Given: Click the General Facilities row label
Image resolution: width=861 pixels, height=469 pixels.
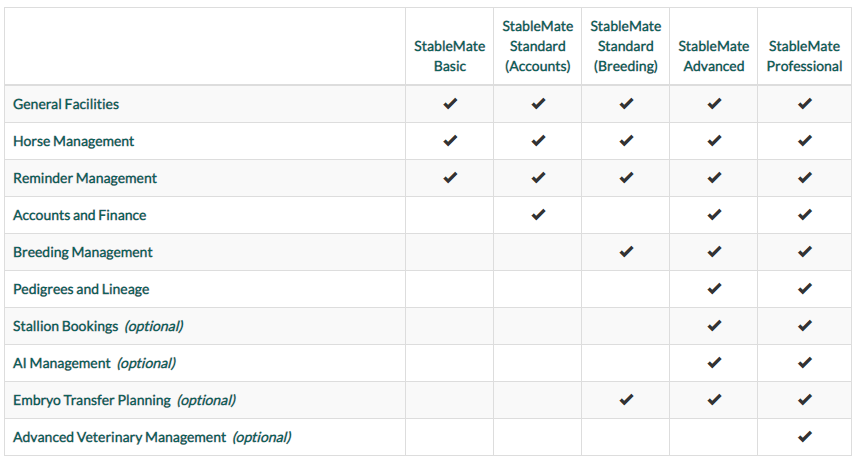Looking at the screenshot, I should tap(66, 104).
